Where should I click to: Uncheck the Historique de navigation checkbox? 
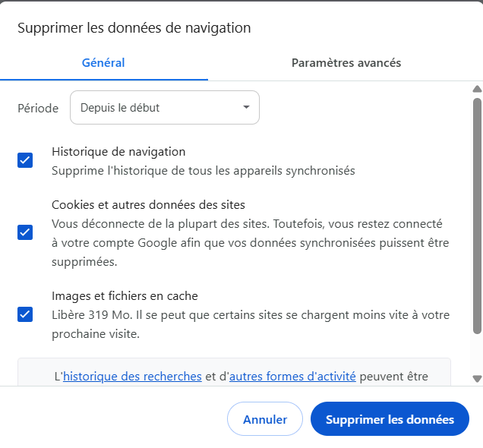[25, 160]
